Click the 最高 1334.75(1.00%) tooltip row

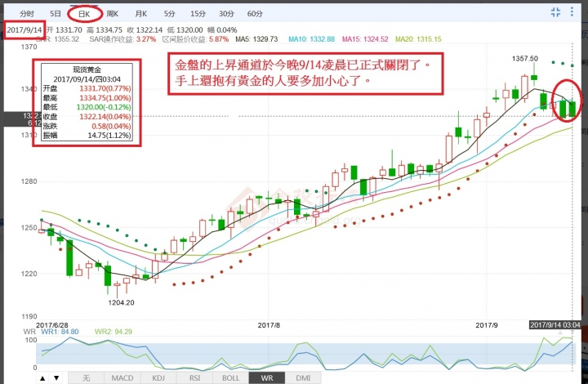(87, 98)
